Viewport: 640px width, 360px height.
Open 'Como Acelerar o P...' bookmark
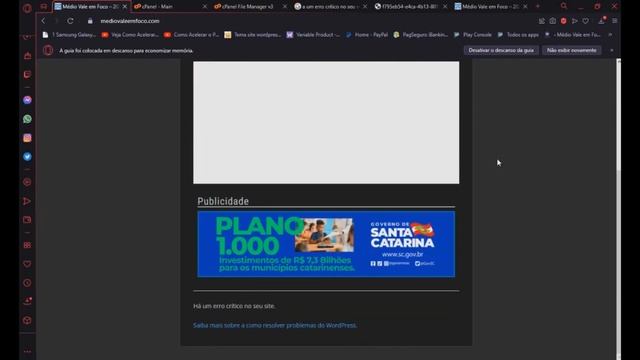pyautogui.click(x=191, y=35)
